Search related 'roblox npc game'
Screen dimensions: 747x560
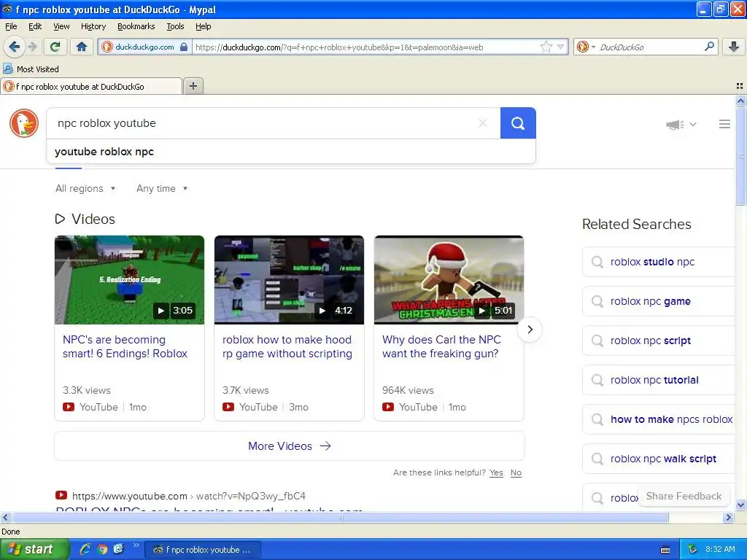(x=659, y=301)
